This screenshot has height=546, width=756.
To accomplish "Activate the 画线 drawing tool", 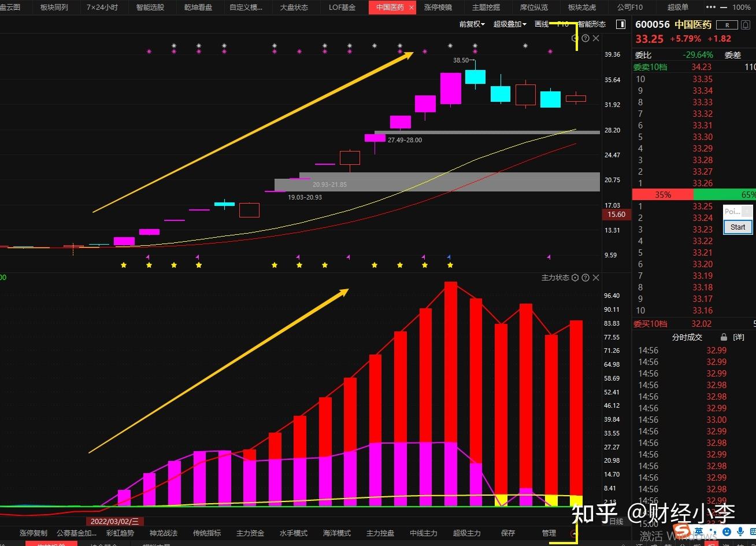I will click(x=542, y=24).
